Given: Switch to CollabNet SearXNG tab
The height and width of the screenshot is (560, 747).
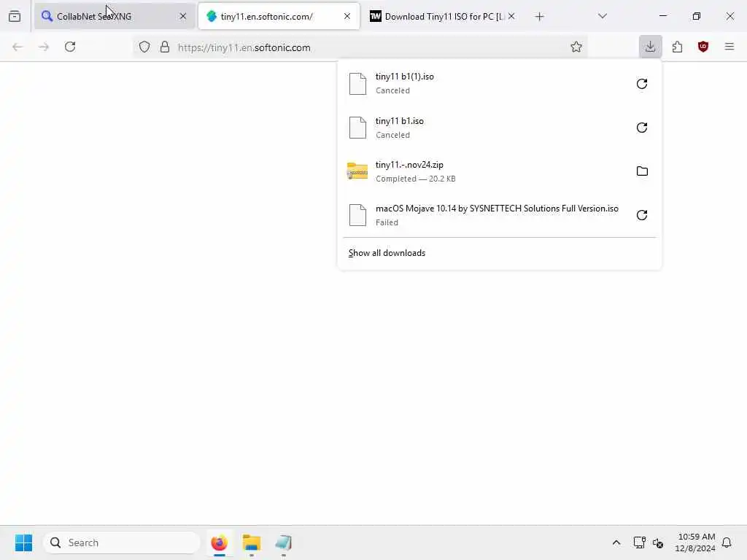Looking at the screenshot, I should tap(115, 16).
